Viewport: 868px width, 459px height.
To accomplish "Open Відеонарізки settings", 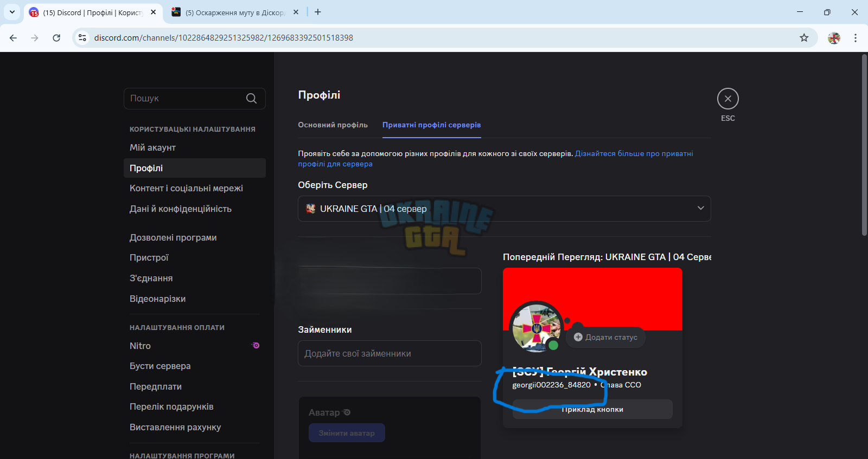I will [x=195, y=299].
